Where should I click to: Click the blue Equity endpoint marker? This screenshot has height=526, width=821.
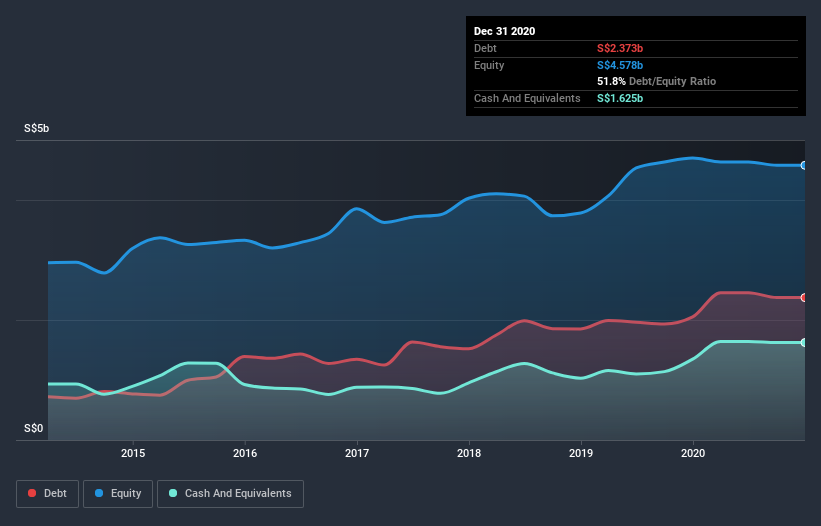tap(804, 165)
